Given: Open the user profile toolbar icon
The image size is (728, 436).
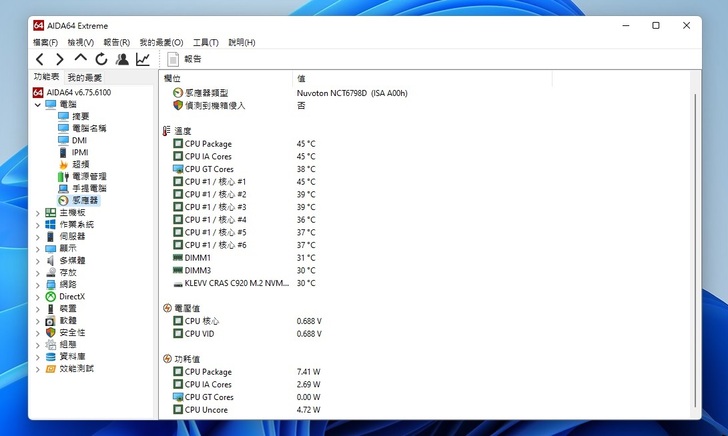Looking at the screenshot, I should pyautogui.click(x=122, y=59).
